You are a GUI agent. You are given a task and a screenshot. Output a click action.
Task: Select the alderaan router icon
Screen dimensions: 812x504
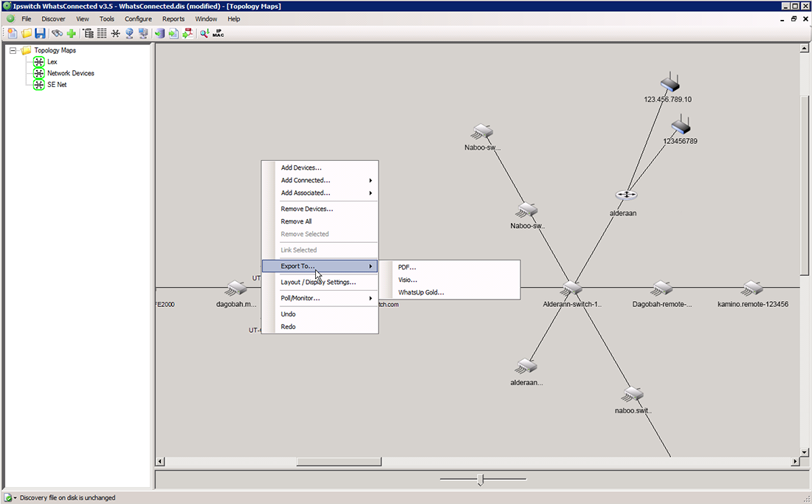626,195
